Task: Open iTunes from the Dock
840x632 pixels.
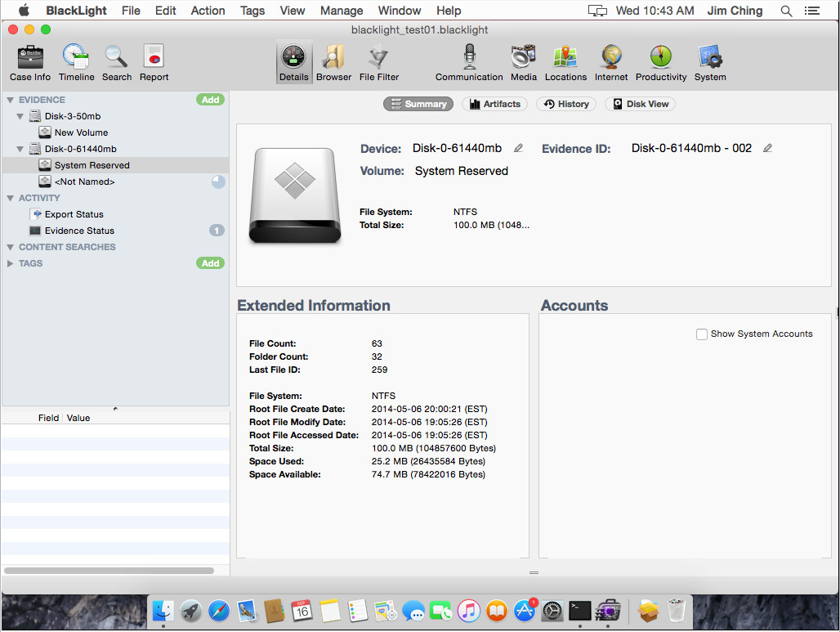Action: (x=469, y=611)
